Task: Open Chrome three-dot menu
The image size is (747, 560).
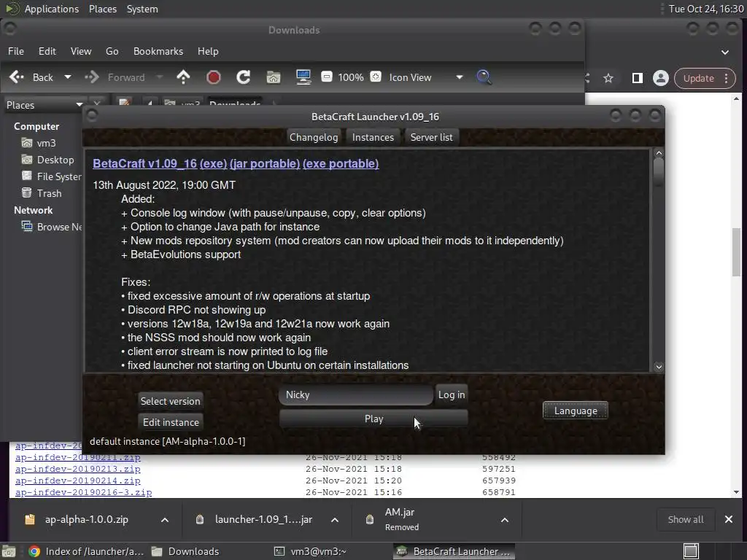Action: pyautogui.click(x=727, y=78)
